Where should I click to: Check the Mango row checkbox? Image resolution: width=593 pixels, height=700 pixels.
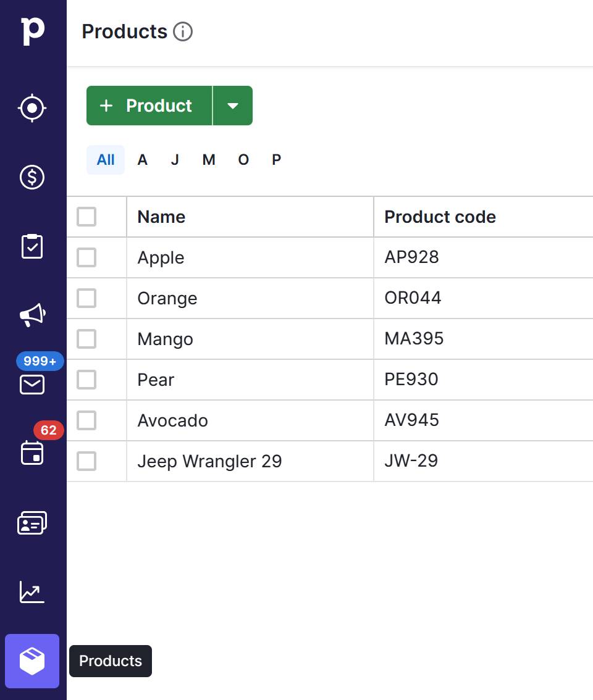pos(86,339)
